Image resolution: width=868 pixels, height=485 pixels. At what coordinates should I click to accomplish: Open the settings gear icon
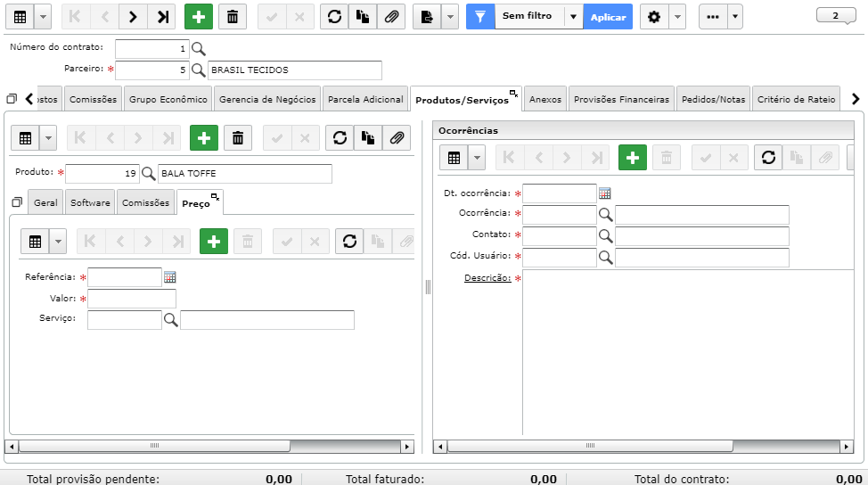click(654, 17)
